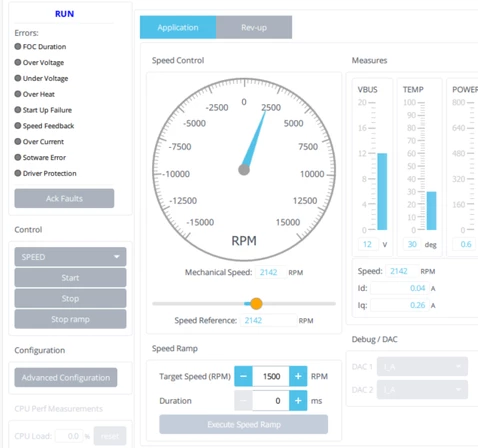The image size is (478, 448).
Task: Click the orange speed reference slider handle
Action: [256, 304]
